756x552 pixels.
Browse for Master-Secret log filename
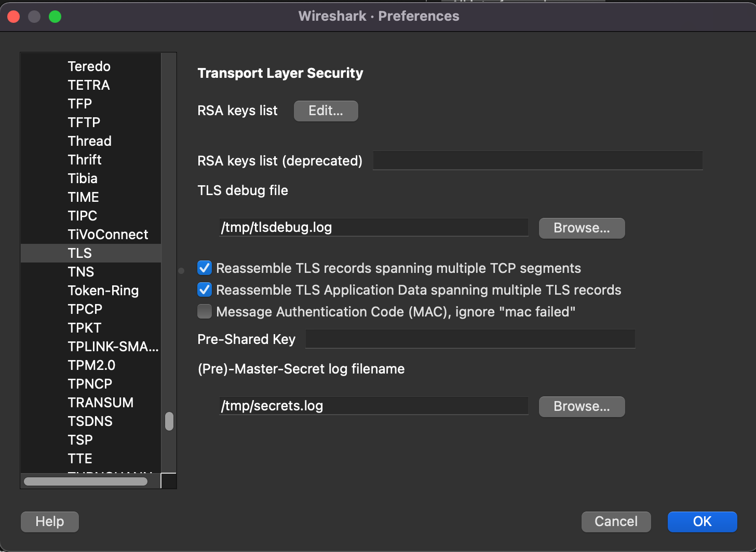[582, 407]
